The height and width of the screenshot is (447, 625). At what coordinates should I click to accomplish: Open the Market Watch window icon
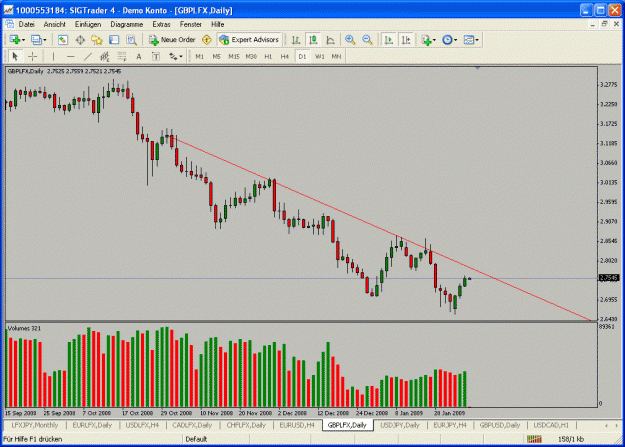(x=63, y=40)
